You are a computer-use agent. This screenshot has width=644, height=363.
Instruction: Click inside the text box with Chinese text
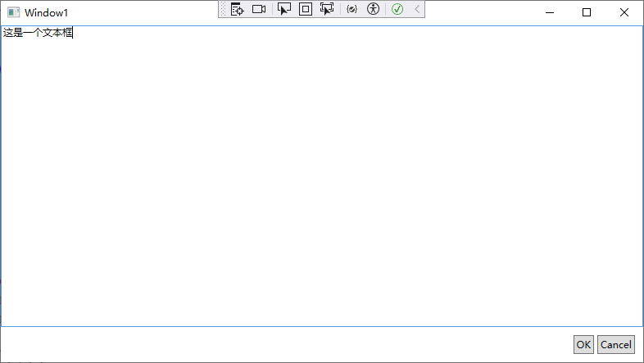point(322,176)
